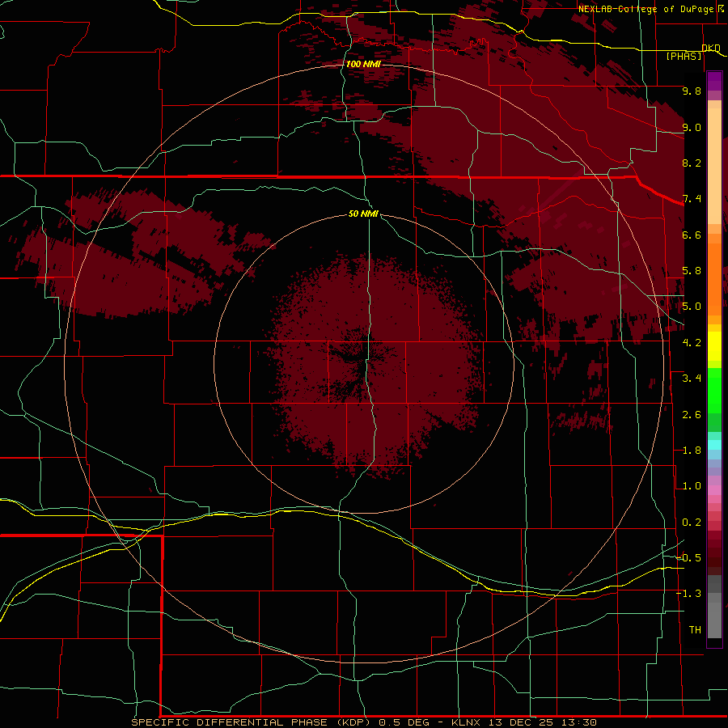Click the 13 DEC 25 13:30 timestamp
Viewport: 728px width, 728px height.
coord(542,722)
